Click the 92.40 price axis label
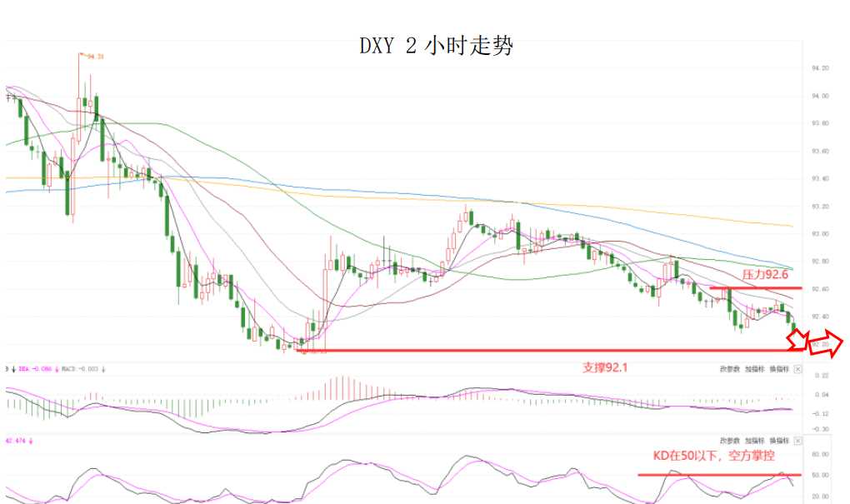Image resolution: width=850 pixels, height=504 pixels. 820,317
